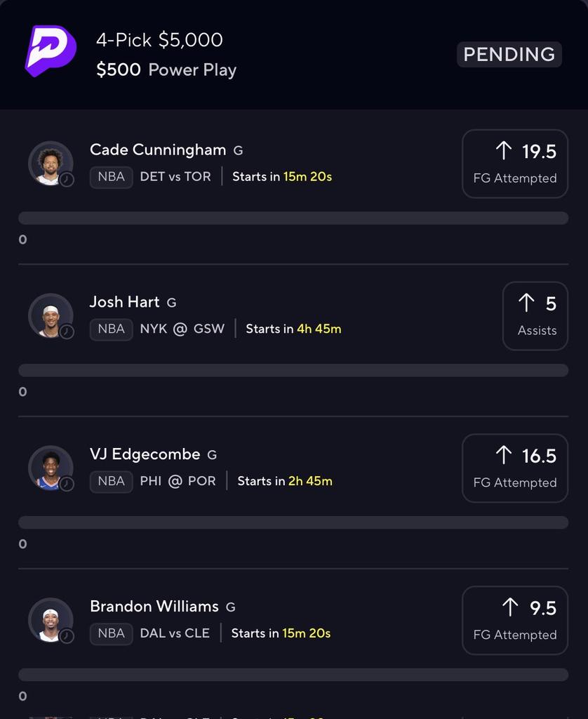Tap the clock icon on Cade Cunningham's avatar
This screenshot has height=719, width=588.
point(67,179)
